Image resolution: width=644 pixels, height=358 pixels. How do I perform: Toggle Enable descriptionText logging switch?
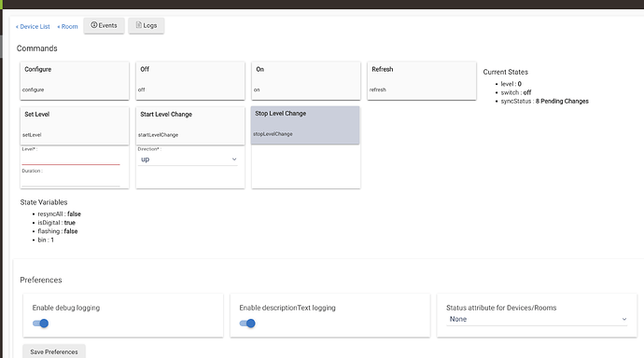[247, 324]
